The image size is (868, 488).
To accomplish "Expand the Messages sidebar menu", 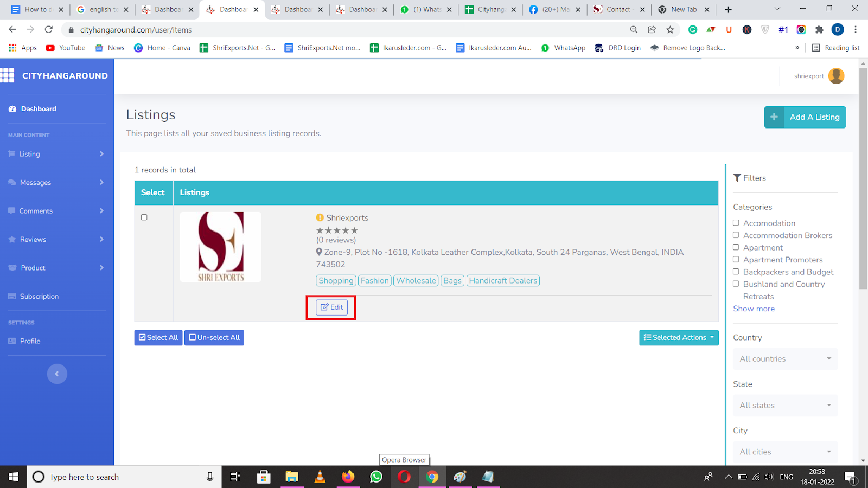I will (56, 183).
